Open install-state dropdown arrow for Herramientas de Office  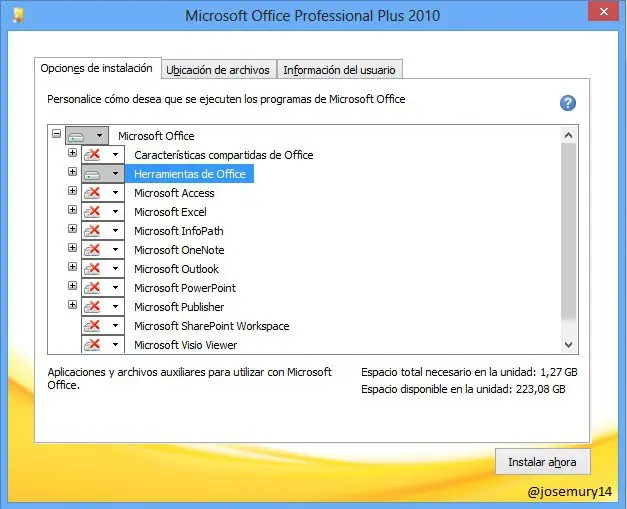(115, 174)
